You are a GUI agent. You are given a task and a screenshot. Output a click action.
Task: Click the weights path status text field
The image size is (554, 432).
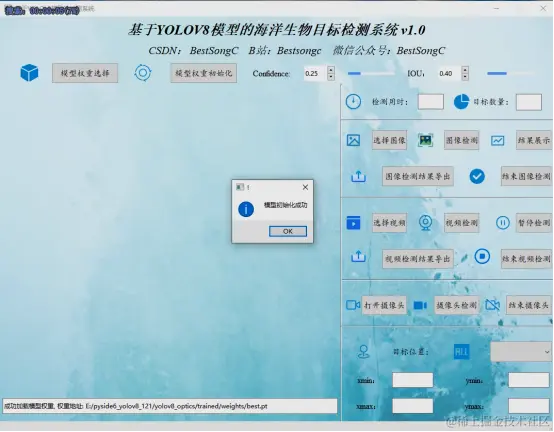pyautogui.click(x=170, y=406)
